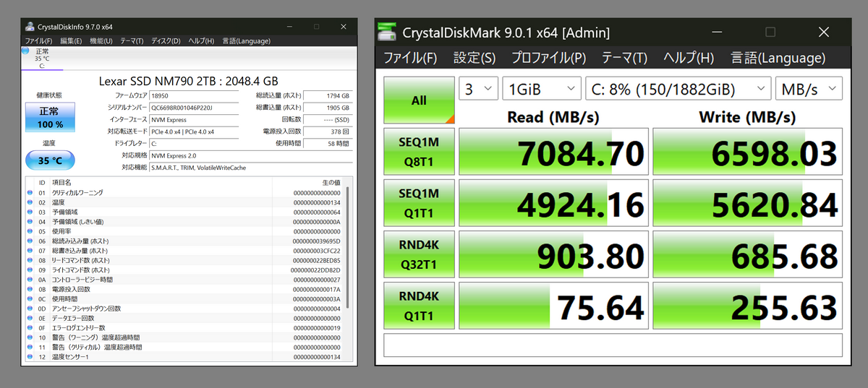Open 編集(E) menu in CrystalDiskInfo

(x=71, y=40)
